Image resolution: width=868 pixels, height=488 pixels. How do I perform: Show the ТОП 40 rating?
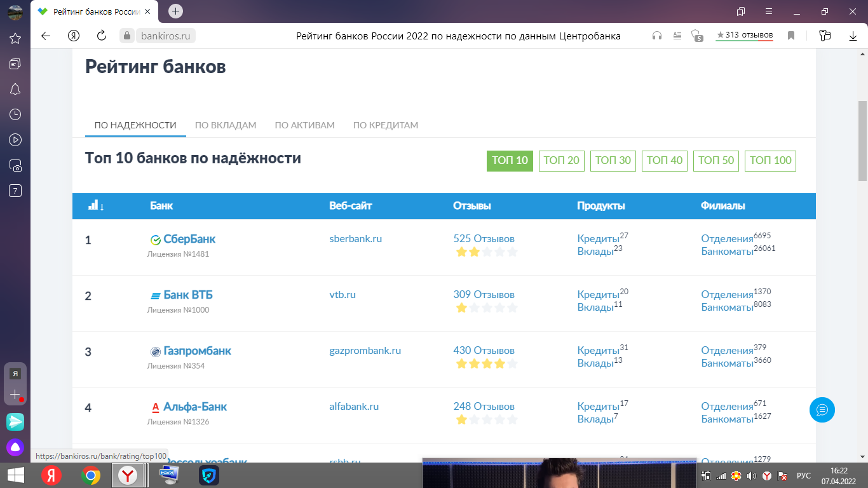(x=665, y=161)
